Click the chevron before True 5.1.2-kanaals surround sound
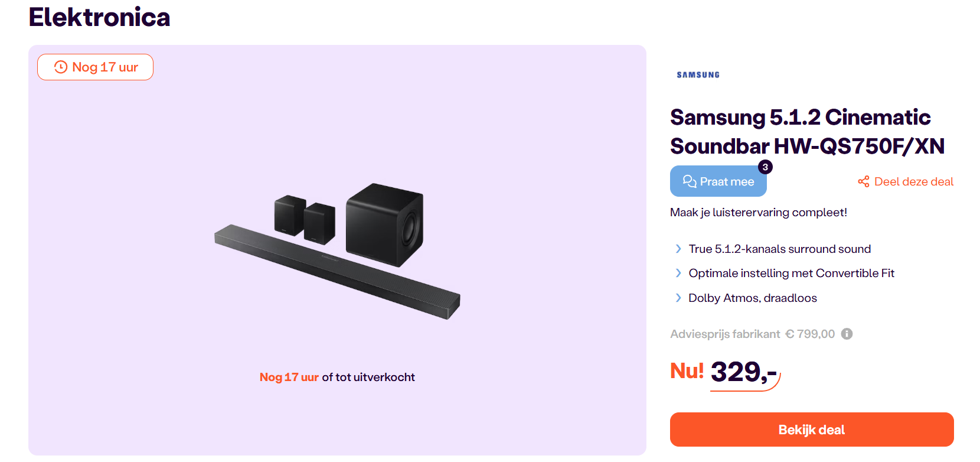This screenshot has width=980, height=462. (678, 249)
